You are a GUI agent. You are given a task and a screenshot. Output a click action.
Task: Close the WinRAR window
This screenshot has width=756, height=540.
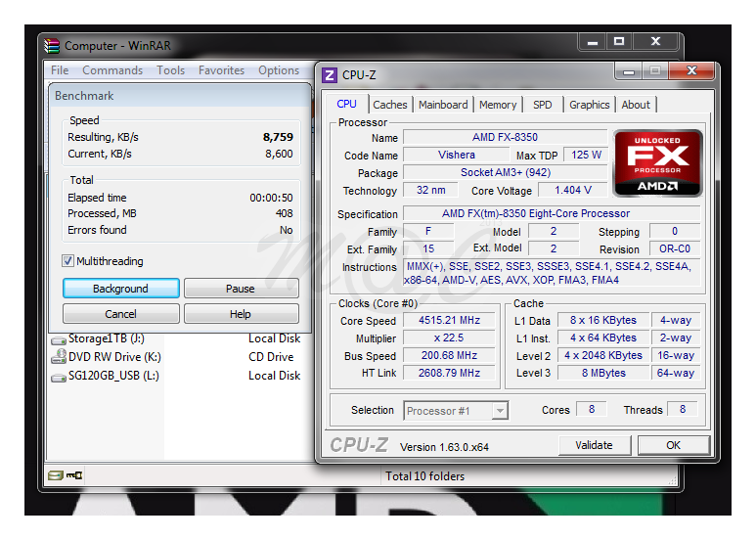coord(655,41)
